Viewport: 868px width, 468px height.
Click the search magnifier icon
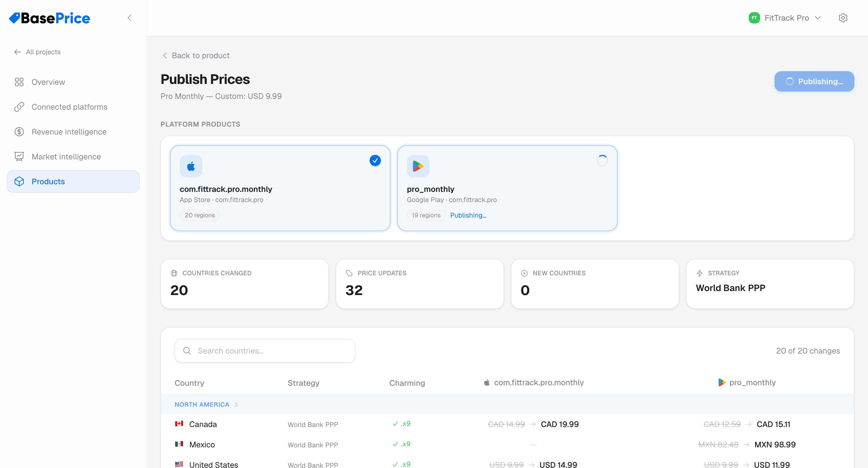[187, 351]
